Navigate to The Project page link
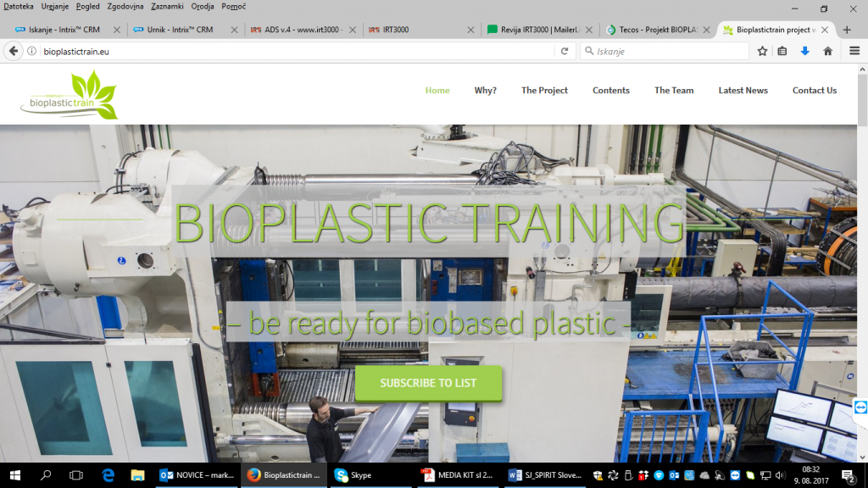The image size is (868, 488). click(x=544, y=91)
